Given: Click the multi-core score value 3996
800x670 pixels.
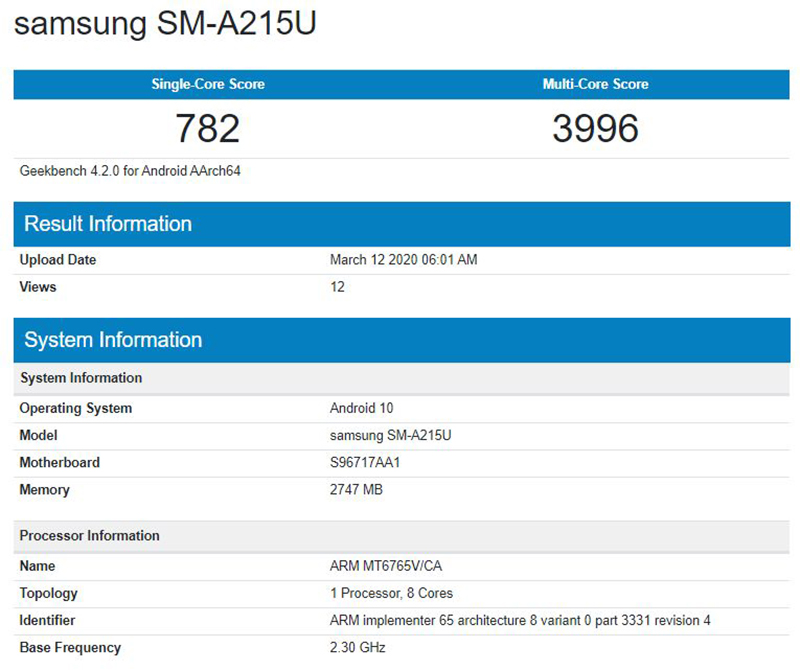Looking at the screenshot, I should coord(595,128).
